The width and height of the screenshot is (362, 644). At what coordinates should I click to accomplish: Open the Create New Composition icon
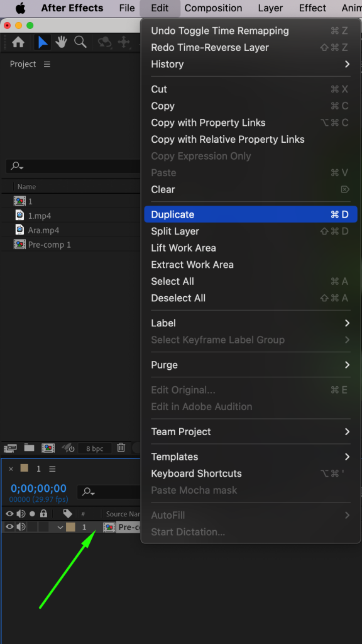48,448
